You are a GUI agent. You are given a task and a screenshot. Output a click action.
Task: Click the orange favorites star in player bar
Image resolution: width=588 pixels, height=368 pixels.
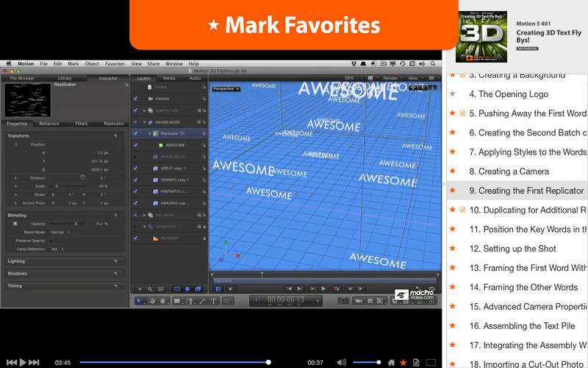(x=403, y=362)
